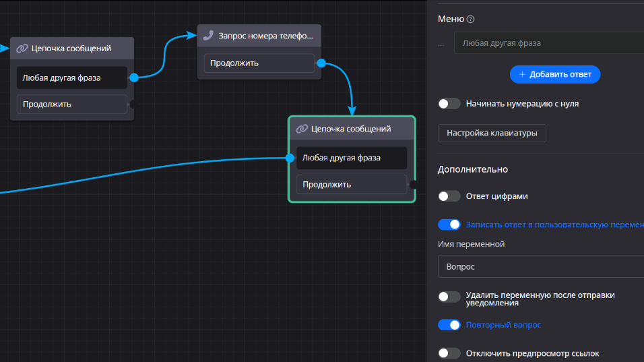
Task: Select Любая другая фраза row in the selected node
Action: [352, 158]
